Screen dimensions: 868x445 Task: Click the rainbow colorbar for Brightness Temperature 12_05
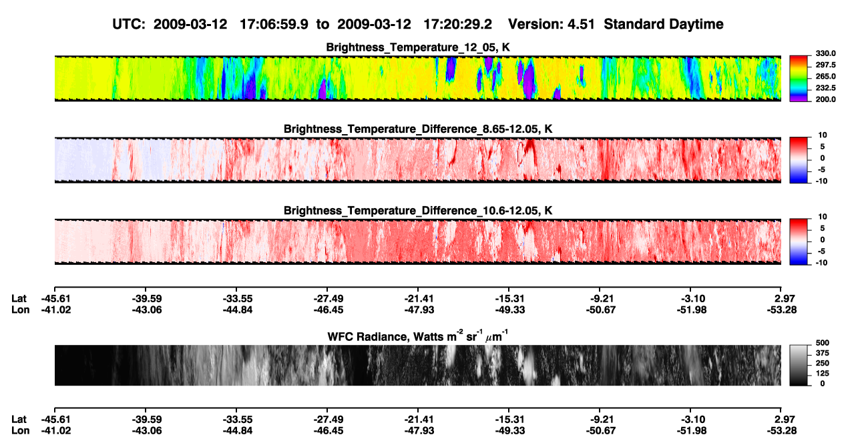[x=800, y=78]
